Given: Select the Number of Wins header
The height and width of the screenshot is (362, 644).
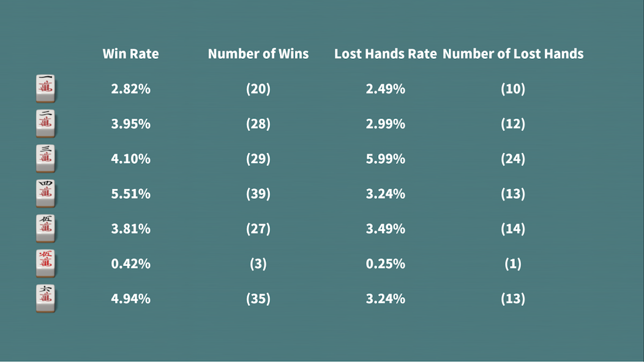Looking at the screenshot, I should pyautogui.click(x=258, y=54).
